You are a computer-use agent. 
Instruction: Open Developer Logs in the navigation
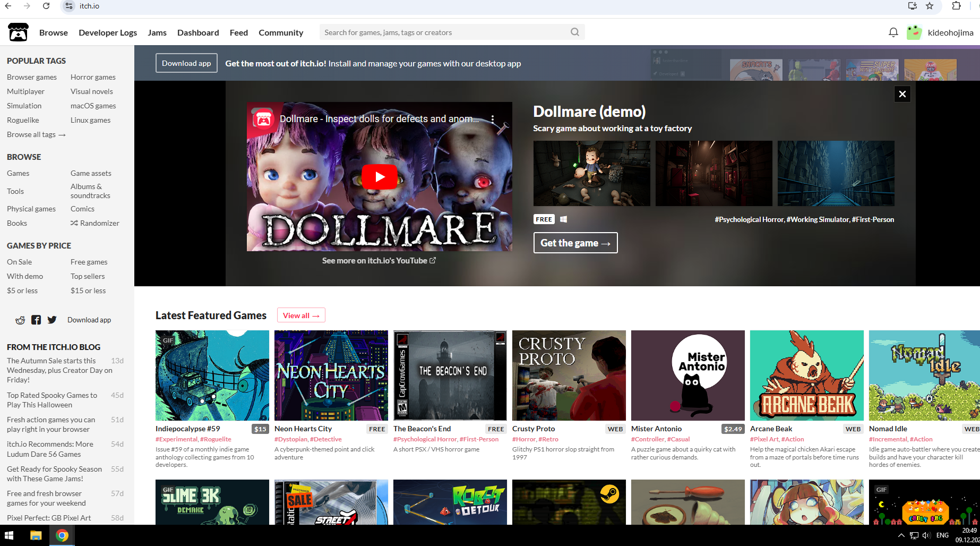(x=108, y=32)
